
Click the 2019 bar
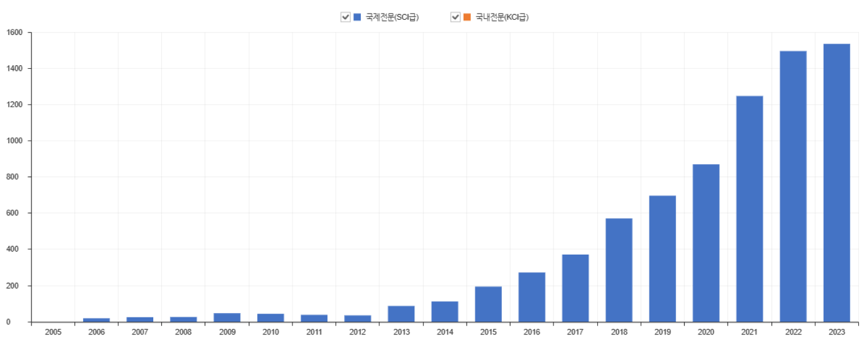662,258
